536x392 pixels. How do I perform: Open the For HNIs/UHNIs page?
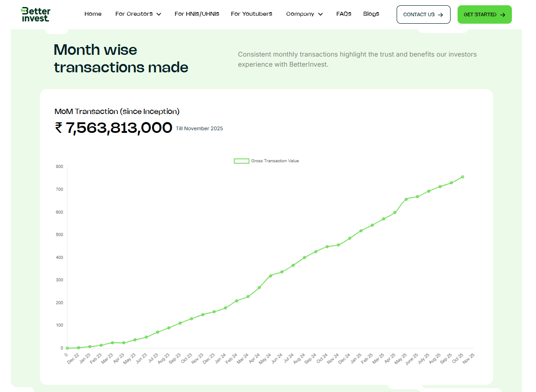(197, 14)
